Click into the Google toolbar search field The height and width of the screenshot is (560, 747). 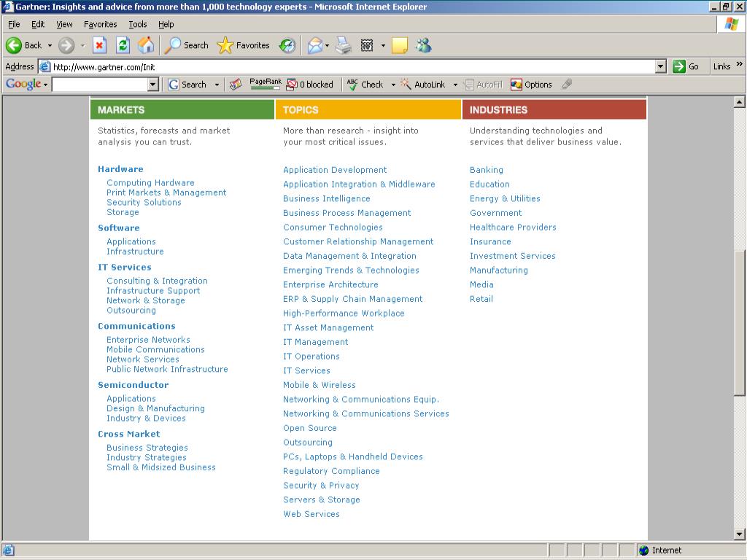[100, 85]
